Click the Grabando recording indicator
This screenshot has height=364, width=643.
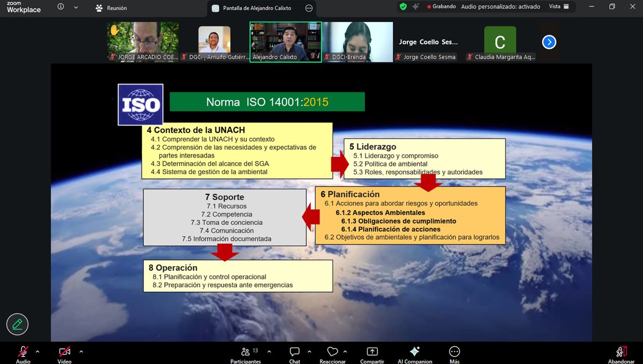tap(442, 6)
